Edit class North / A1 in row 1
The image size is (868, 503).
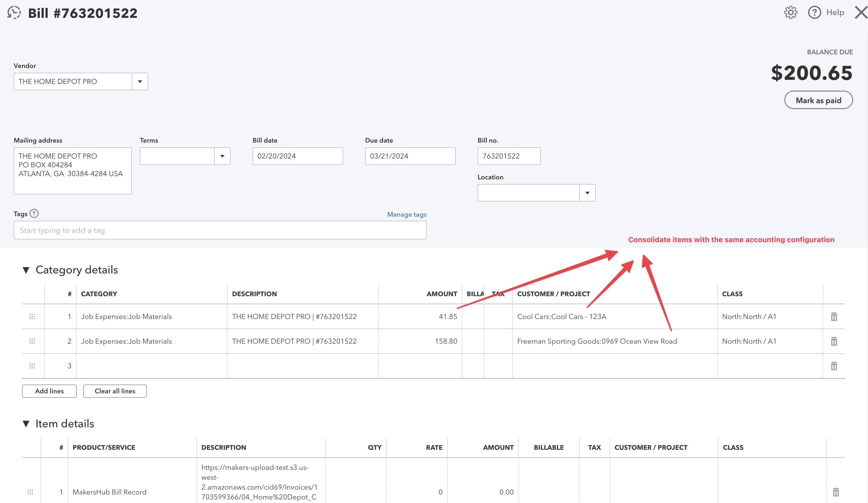(x=770, y=317)
